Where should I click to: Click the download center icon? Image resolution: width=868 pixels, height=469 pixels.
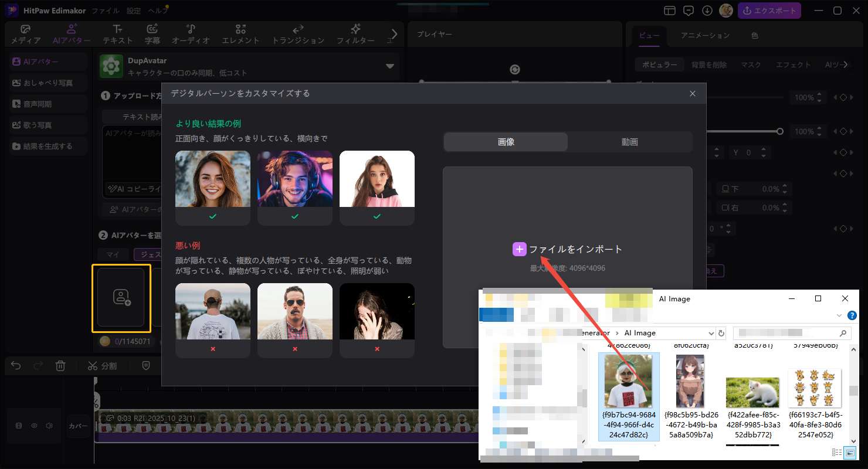(x=707, y=11)
